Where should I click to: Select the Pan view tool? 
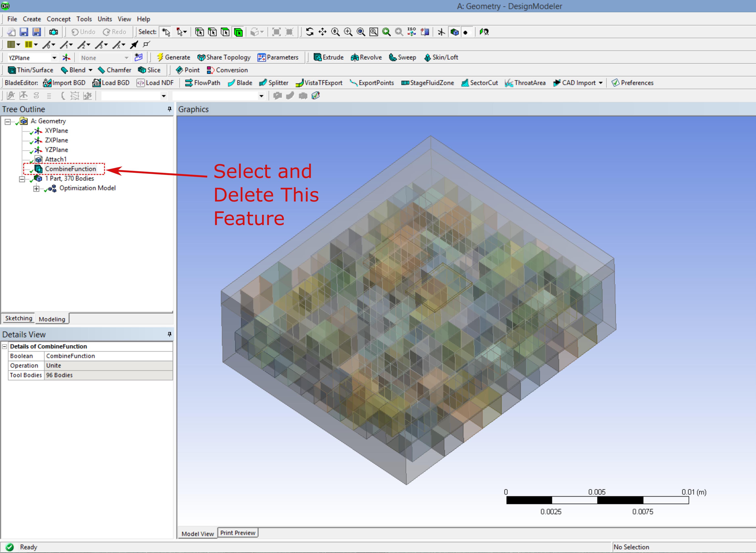click(x=323, y=32)
